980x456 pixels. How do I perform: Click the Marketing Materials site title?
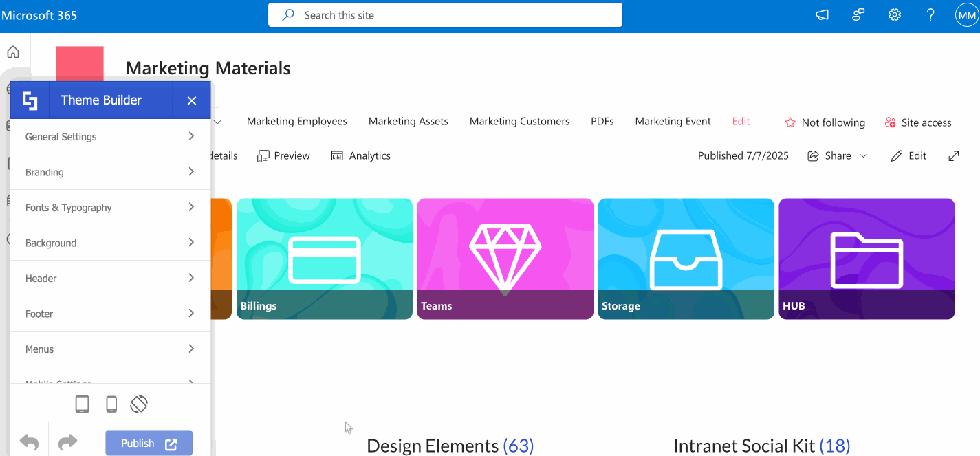(x=208, y=68)
